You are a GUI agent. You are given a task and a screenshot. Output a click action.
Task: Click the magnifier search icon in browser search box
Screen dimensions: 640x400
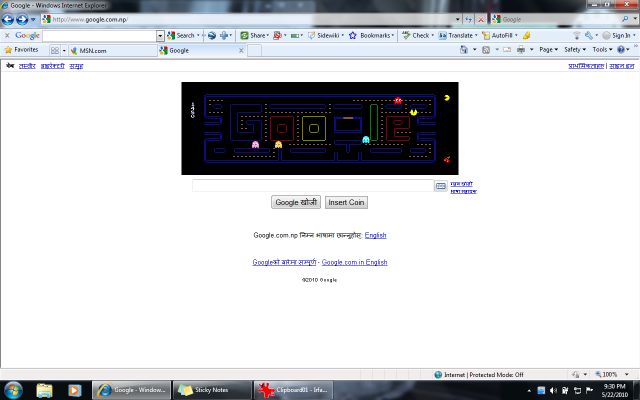[625, 19]
